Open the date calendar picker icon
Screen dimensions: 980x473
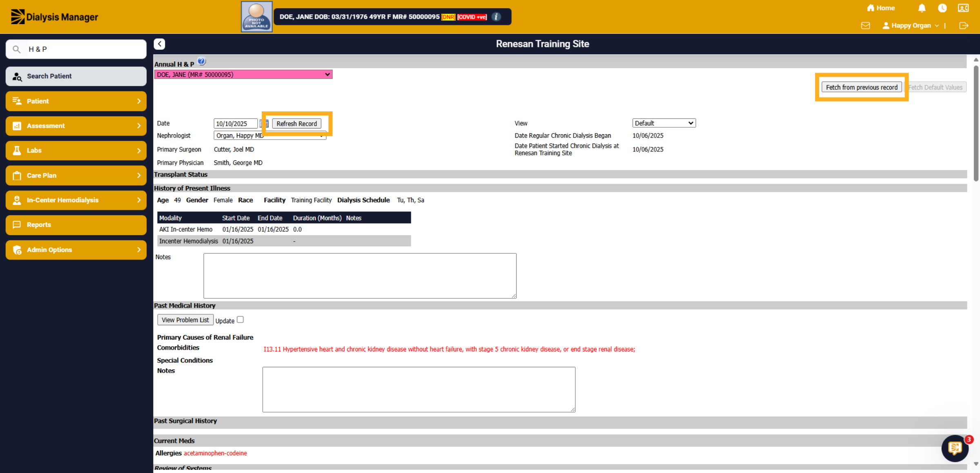(x=263, y=123)
